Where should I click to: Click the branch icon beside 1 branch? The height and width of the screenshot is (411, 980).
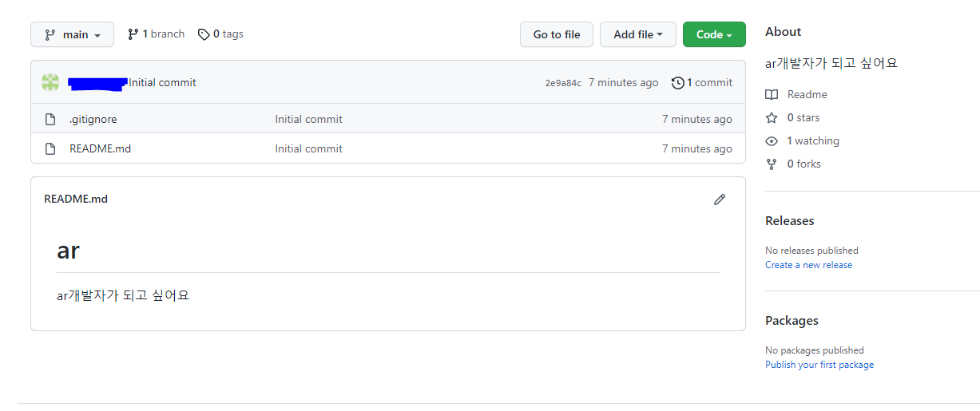coord(133,34)
